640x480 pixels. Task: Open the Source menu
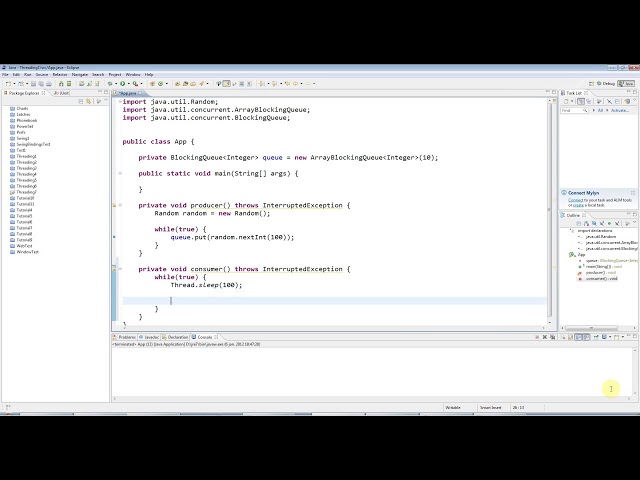tap(42, 75)
